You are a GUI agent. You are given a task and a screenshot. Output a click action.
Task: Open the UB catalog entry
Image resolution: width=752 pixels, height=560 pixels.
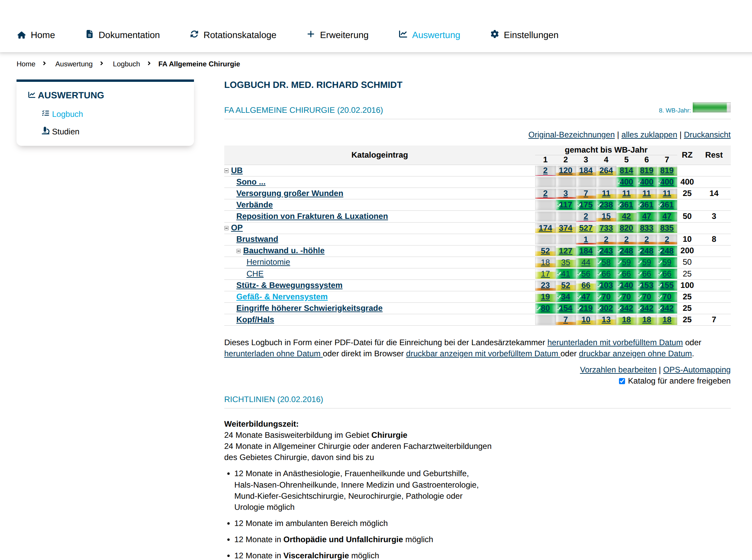237,170
